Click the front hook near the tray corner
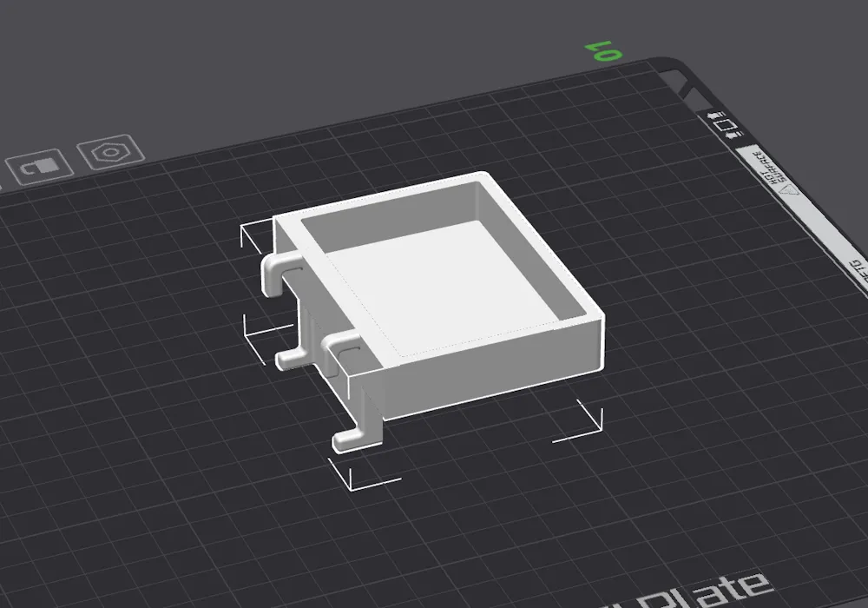The height and width of the screenshot is (608, 868). tap(340, 354)
